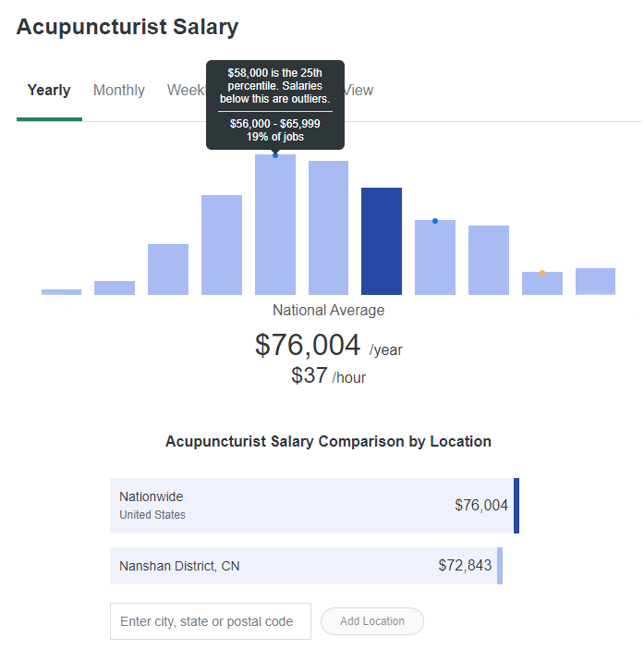The height and width of the screenshot is (650, 644).
Task: Click the blue dot on eighth bar
Action: tap(435, 221)
